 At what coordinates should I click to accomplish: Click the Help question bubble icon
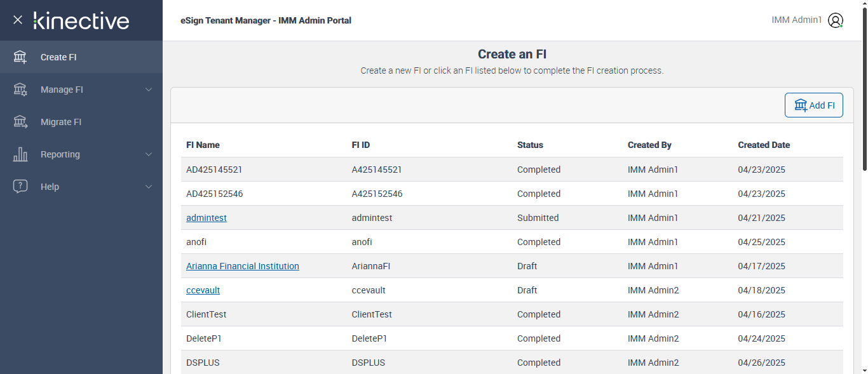20,187
